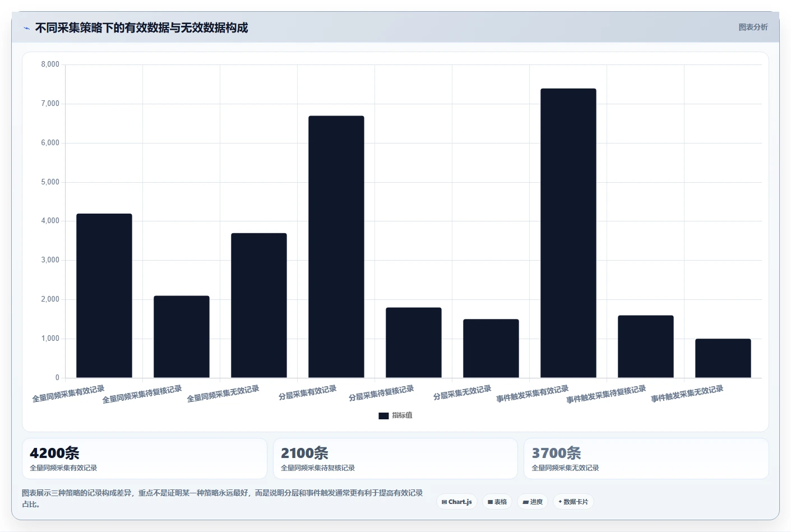
Task: Click the x-axis label 全量同频采集待复核记录
Action: coord(142,394)
